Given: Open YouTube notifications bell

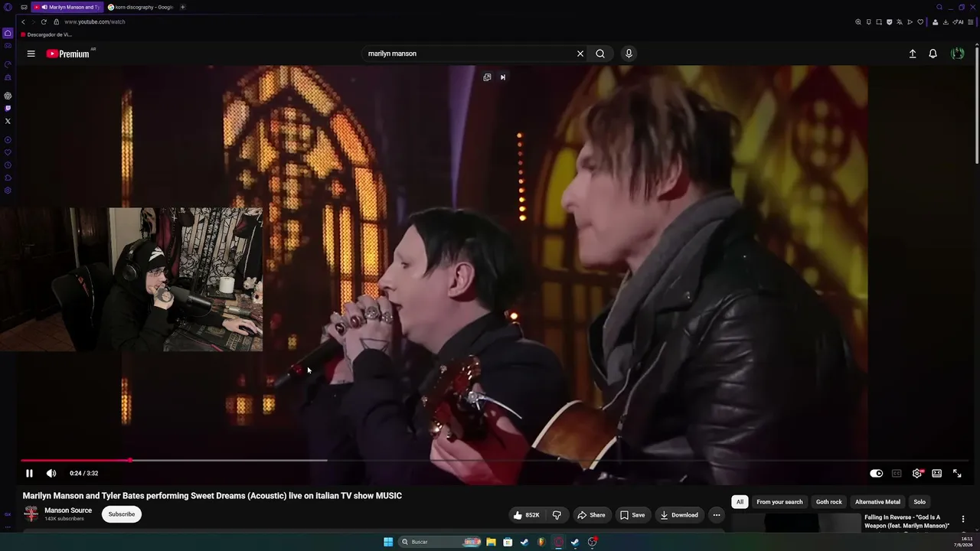Looking at the screenshot, I should click(x=933, y=54).
